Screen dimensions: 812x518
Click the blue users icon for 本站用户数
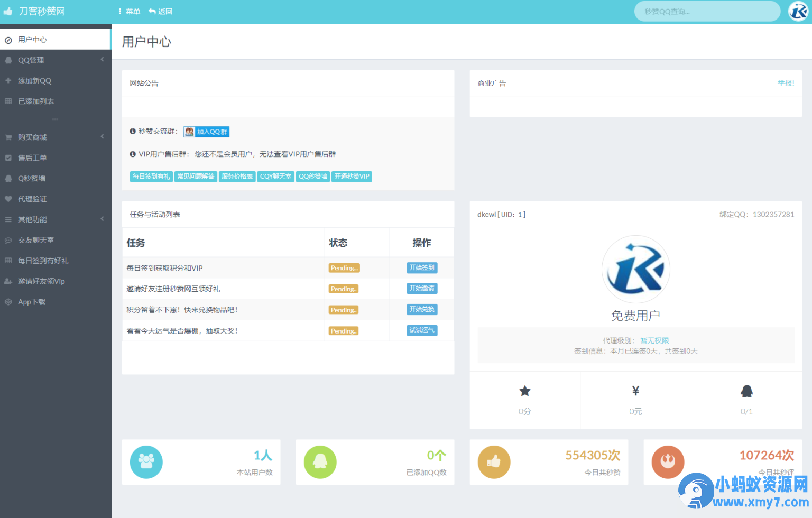146,462
